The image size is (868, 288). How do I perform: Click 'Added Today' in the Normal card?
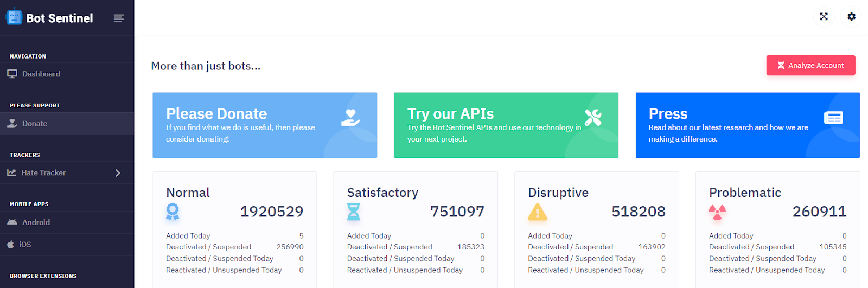(x=188, y=235)
